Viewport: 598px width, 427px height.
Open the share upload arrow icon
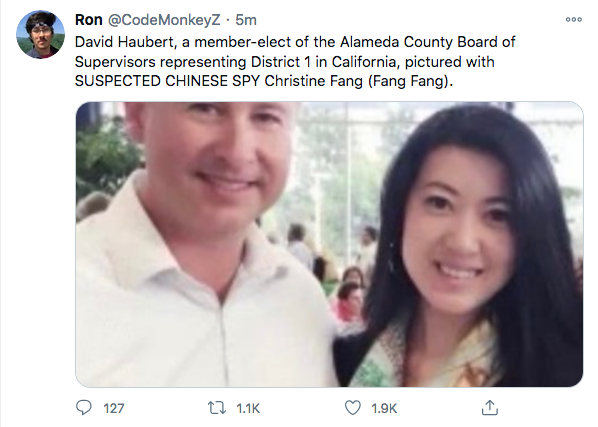[x=490, y=407]
